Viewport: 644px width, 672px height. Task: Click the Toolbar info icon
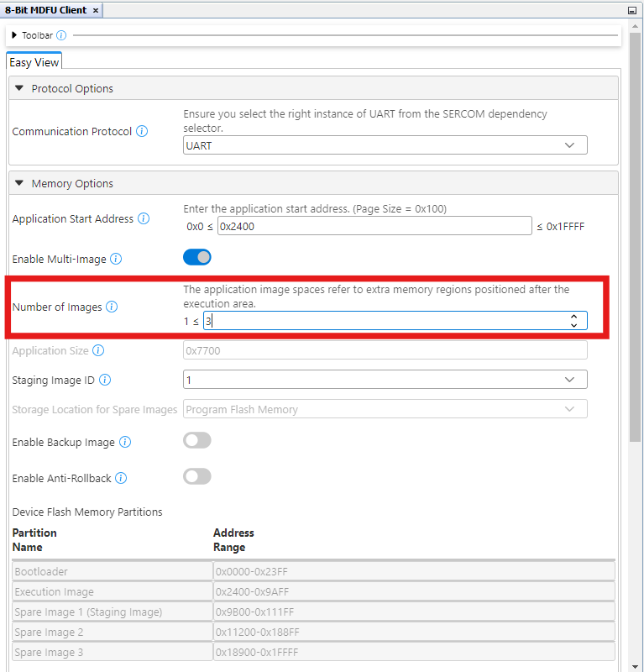click(x=61, y=36)
